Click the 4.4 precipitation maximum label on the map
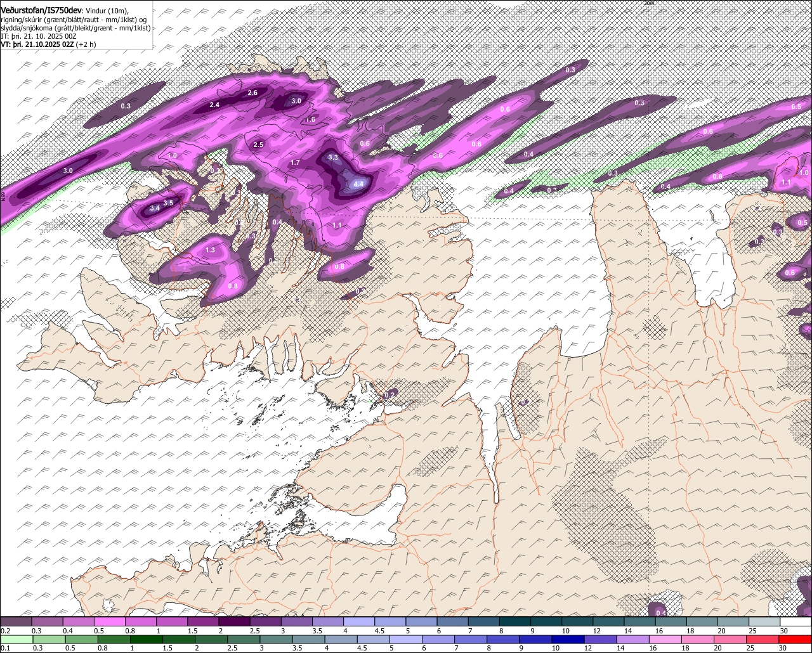This screenshot has height=653, width=812. point(359,184)
